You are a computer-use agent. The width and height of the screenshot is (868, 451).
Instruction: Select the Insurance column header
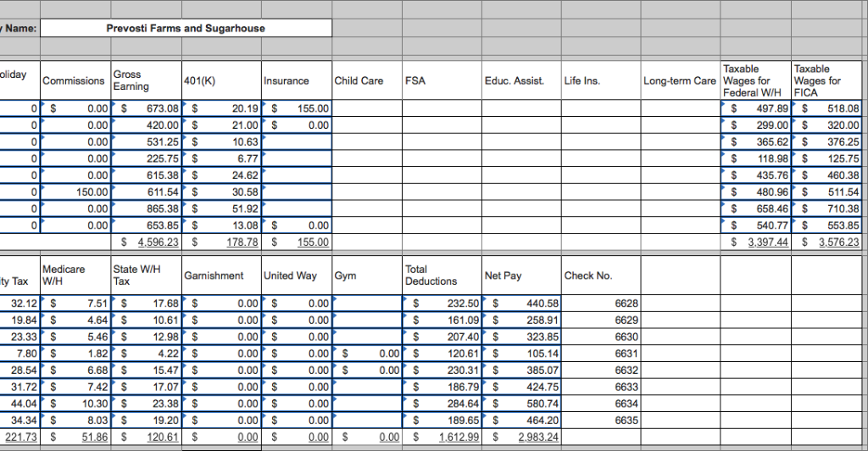297,81
